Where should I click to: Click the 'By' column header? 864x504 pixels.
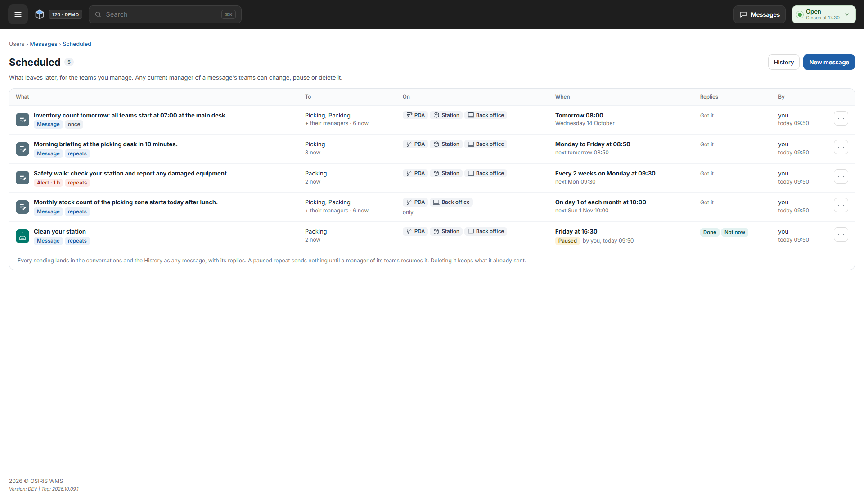(x=781, y=97)
